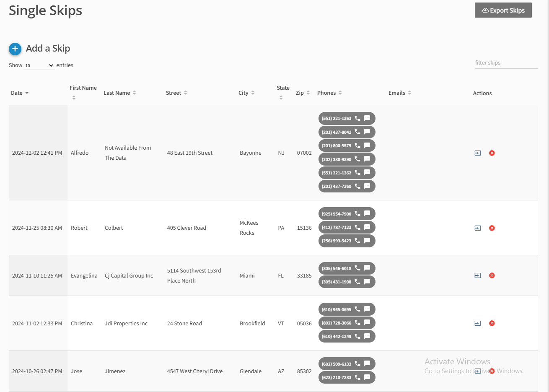Call (602) 509-6133 with the phone icon

point(357,363)
